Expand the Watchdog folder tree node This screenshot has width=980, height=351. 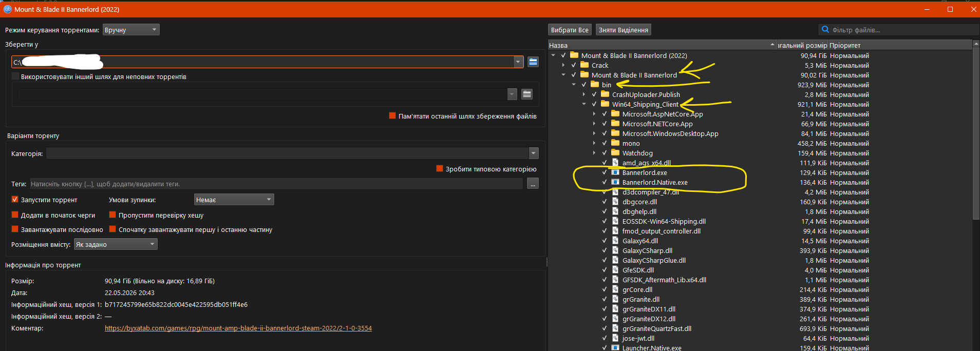point(594,153)
